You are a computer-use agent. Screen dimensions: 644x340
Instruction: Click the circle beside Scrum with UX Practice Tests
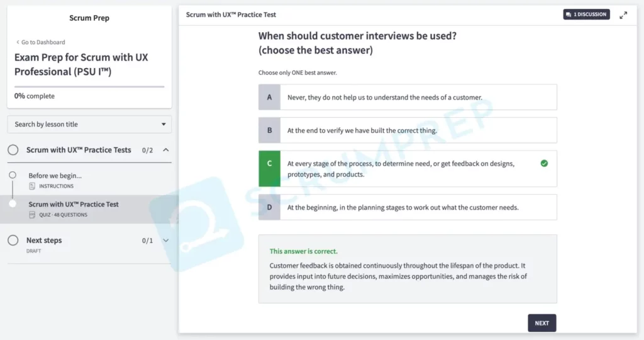click(x=13, y=150)
